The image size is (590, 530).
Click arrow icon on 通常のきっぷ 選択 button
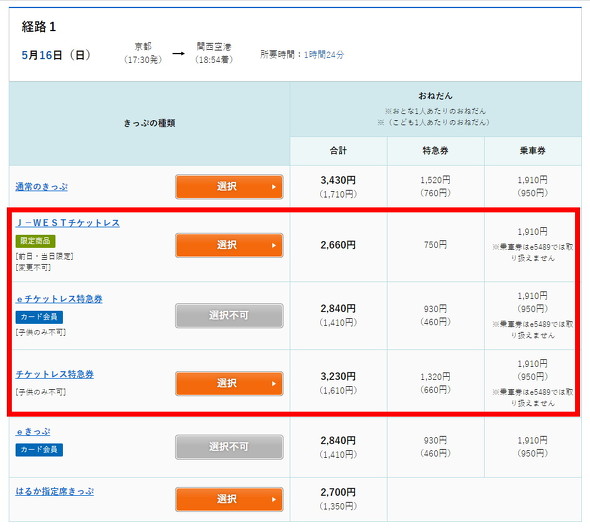tap(274, 187)
